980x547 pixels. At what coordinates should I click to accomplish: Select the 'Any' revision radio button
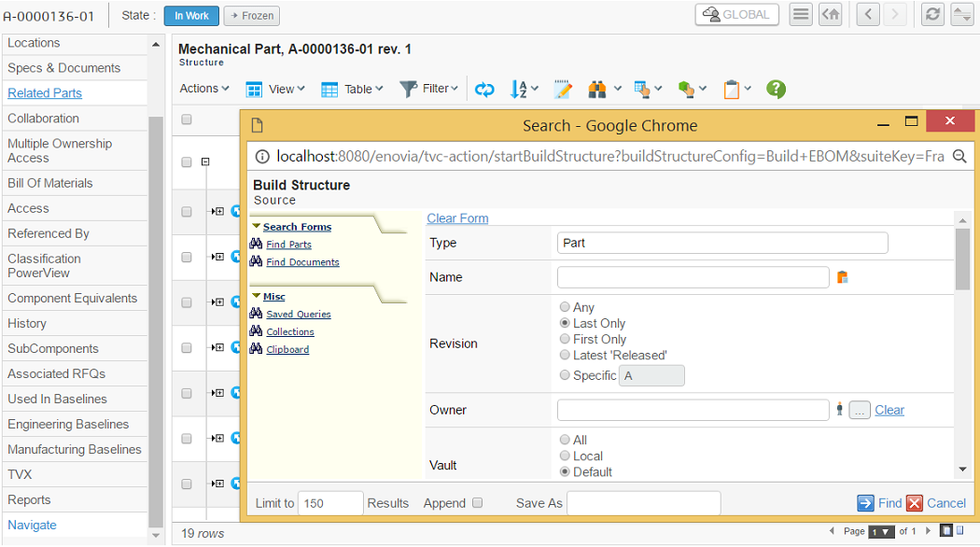point(565,307)
